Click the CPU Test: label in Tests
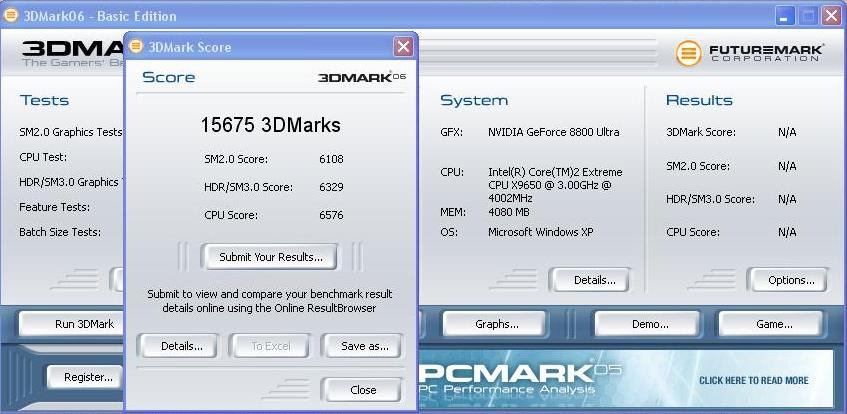847x414 pixels. pos(43,157)
